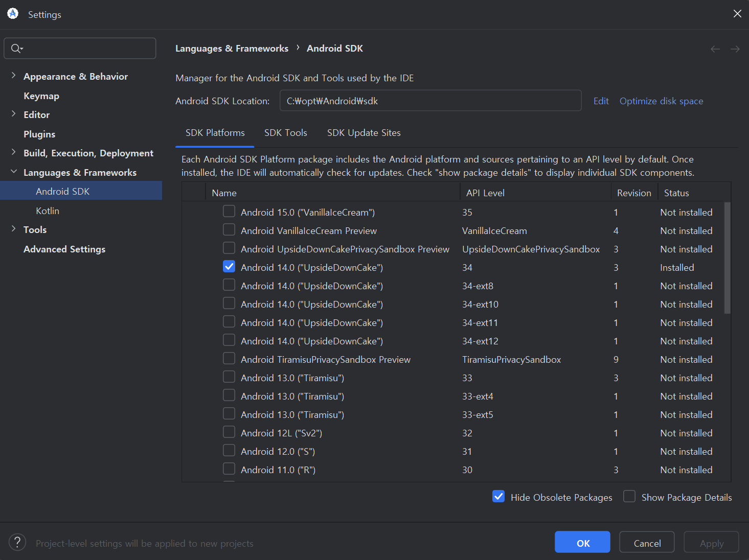Viewport: 749px width, 560px height.
Task: Uncheck Android 14.0 API 34 checkbox
Action: point(229,266)
